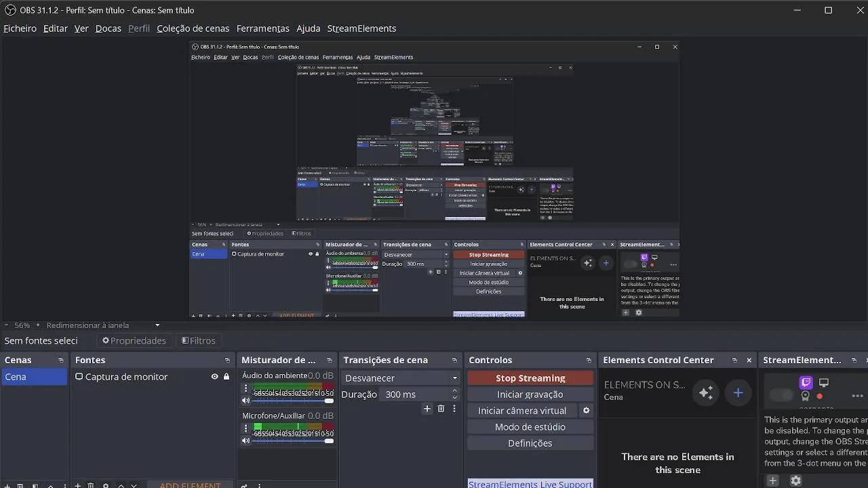The height and width of the screenshot is (488, 868).
Task: Remove the selected source with trash icon
Action: [x=91, y=485]
